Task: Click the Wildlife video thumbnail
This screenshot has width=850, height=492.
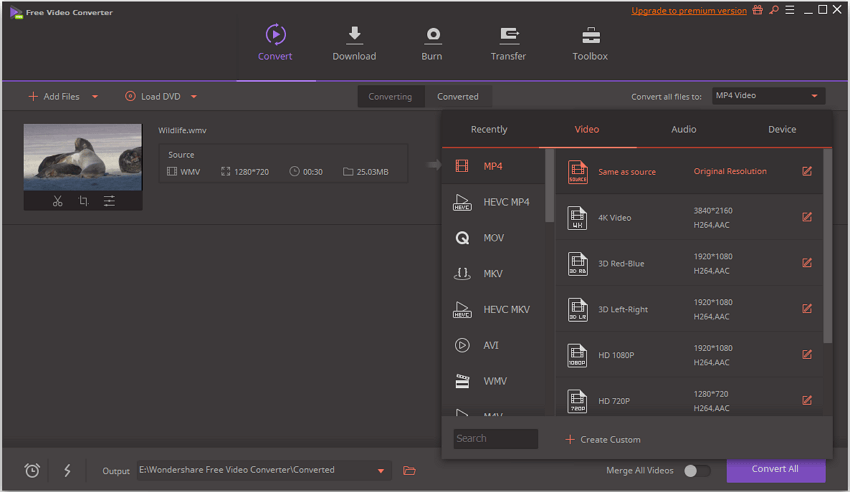Action: tap(83, 157)
